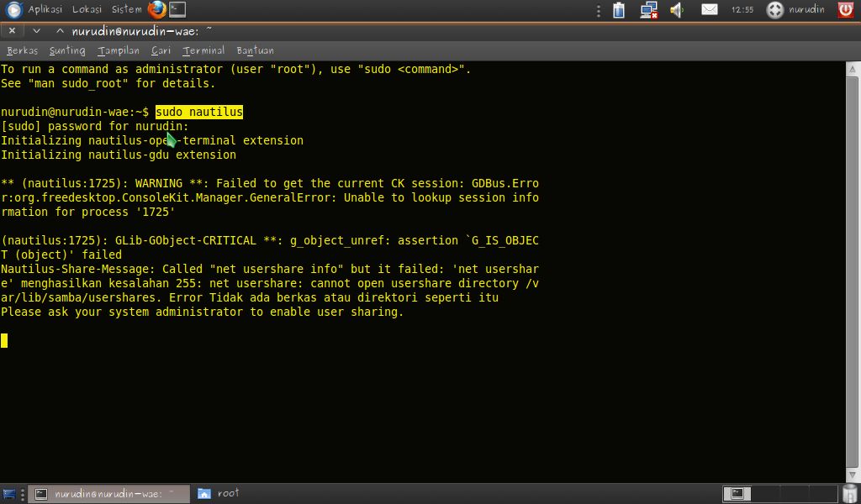This screenshot has width=861, height=504.
Task: Open the mail envelope indicator
Action: (x=710, y=9)
